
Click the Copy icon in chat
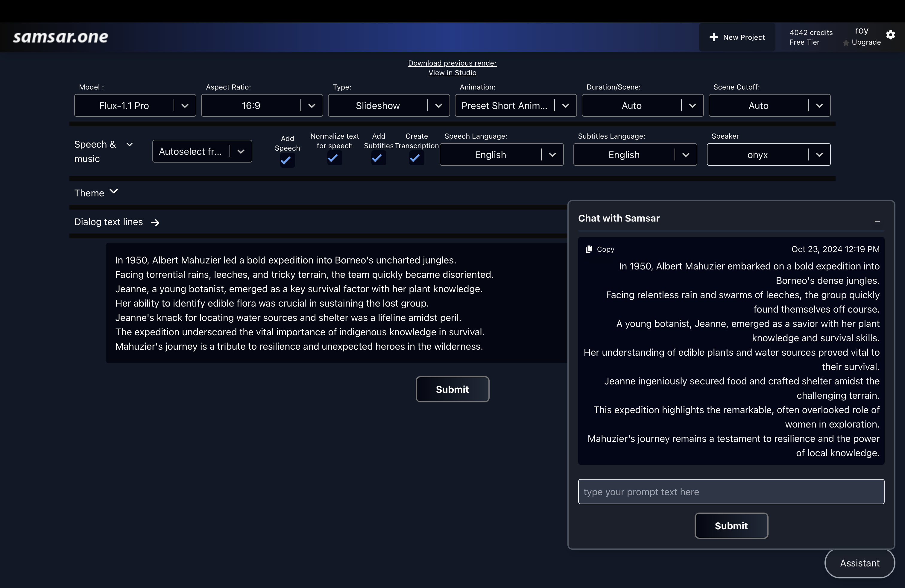589,249
